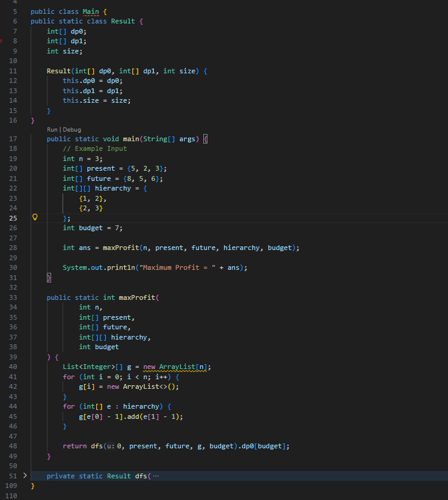Click the 'return' keyword on line 48
Image resolution: width=448 pixels, height=500 pixels.
point(75,447)
